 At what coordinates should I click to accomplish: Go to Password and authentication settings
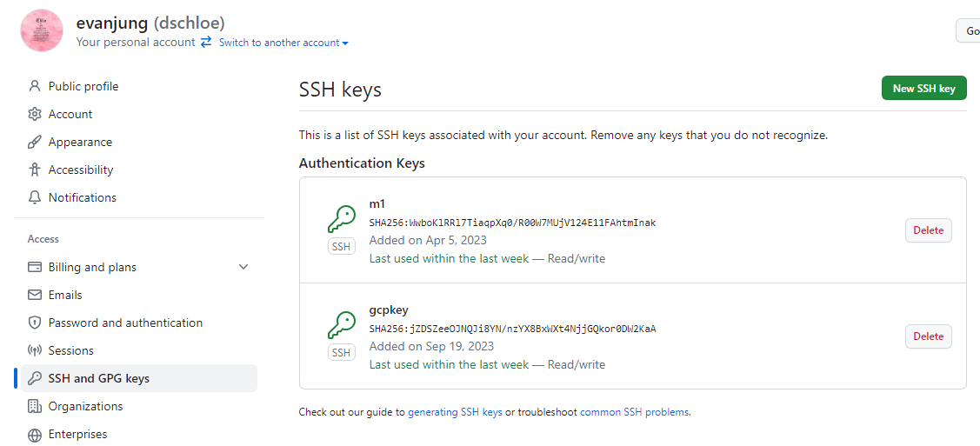[x=125, y=323]
